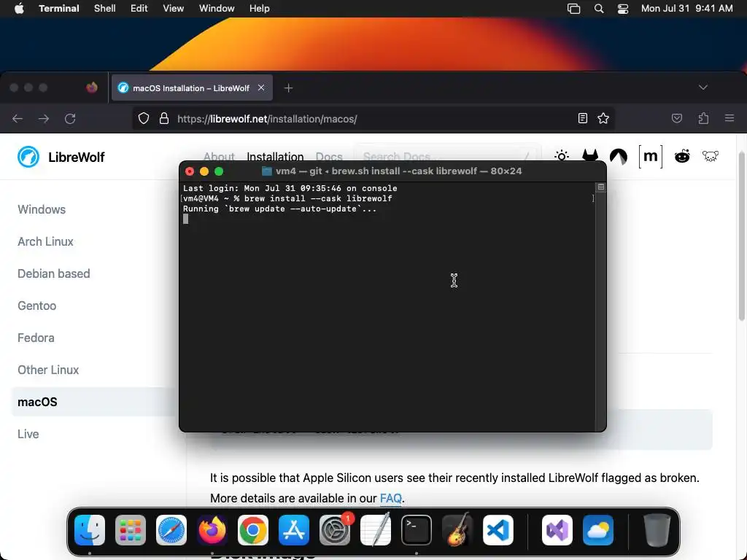Open the App Store from the Dock
Screen dimensions: 747x560
coord(294,530)
